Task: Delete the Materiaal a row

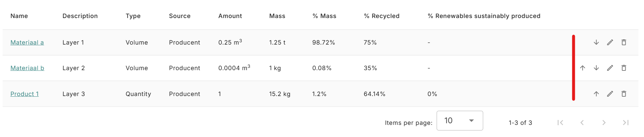Action: click(x=624, y=42)
